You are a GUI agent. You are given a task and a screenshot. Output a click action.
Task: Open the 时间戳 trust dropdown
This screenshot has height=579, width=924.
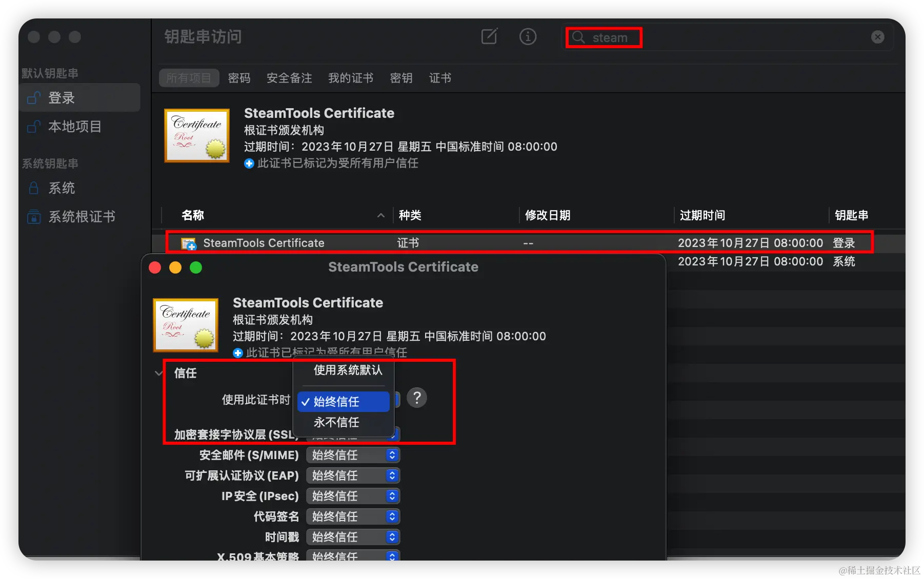tap(353, 537)
